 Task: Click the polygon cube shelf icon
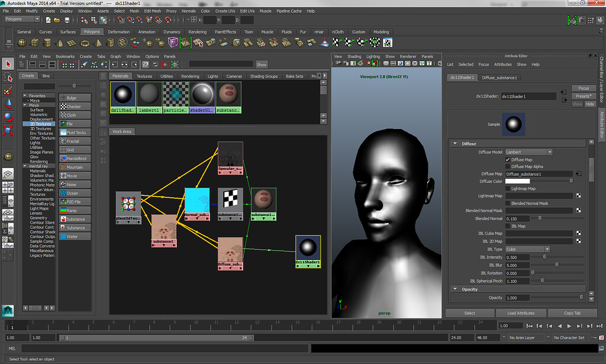click(x=35, y=43)
